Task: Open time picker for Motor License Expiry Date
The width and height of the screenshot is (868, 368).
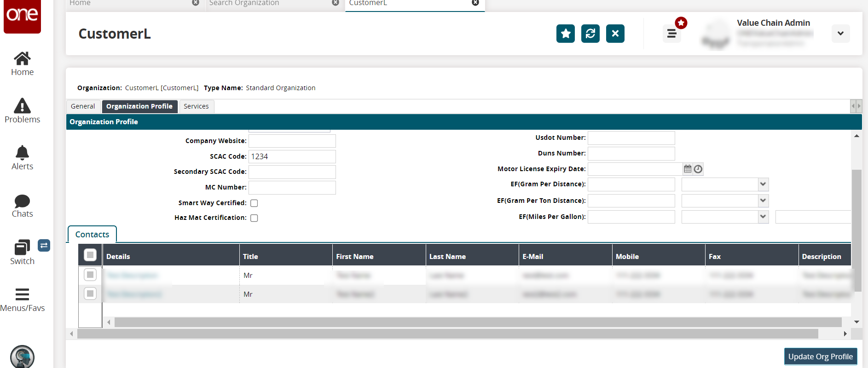Action: pyautogui.click(x=698, y=169)
